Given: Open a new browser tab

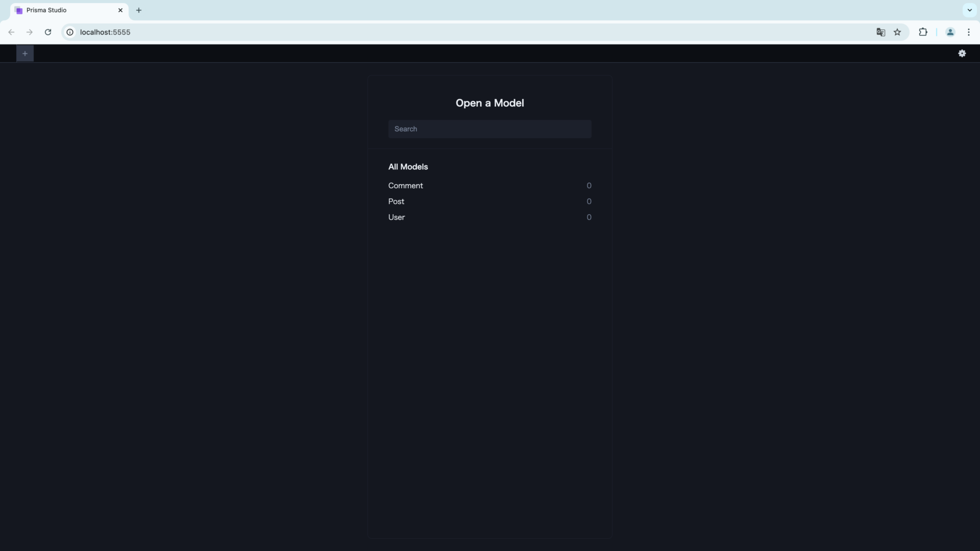Looking at the screenshot, I should [139, 10].
